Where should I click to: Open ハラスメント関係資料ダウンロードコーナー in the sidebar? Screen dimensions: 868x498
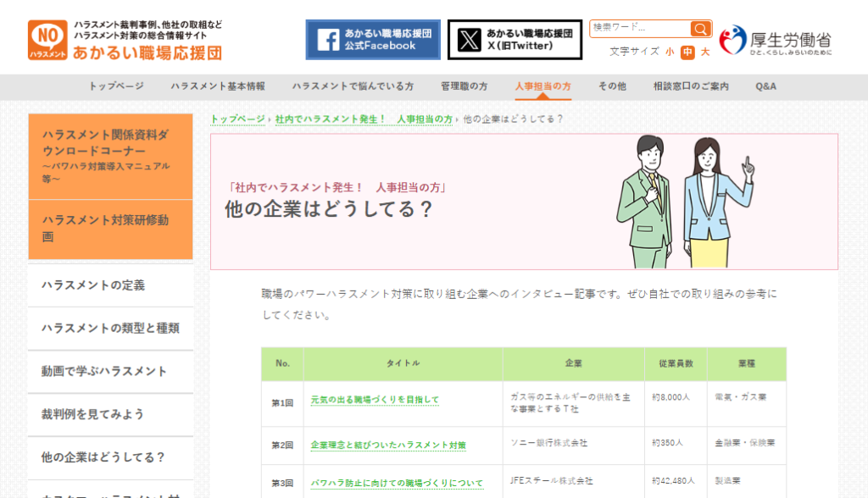pos(109,158)
